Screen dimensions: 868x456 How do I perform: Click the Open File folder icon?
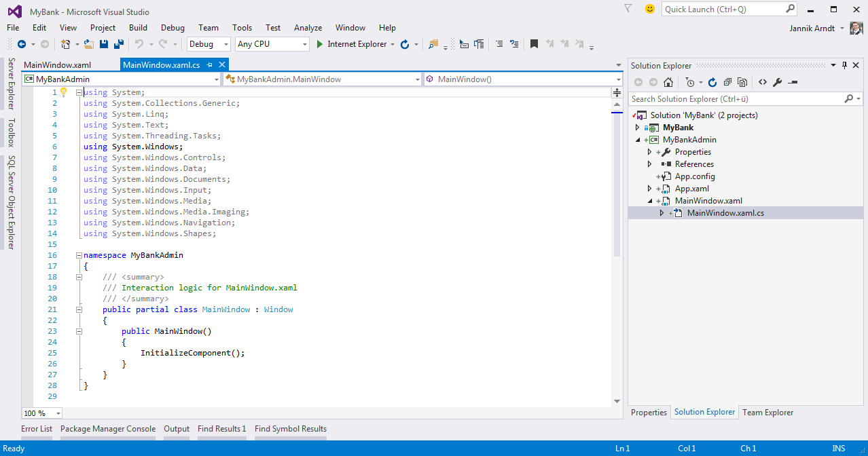click(89, 44)
